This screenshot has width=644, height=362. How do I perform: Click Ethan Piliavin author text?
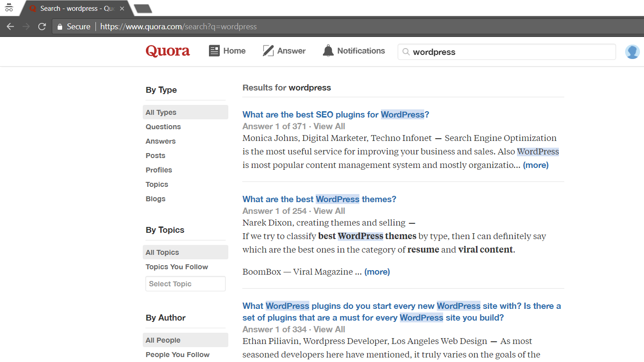click(270, 341)
